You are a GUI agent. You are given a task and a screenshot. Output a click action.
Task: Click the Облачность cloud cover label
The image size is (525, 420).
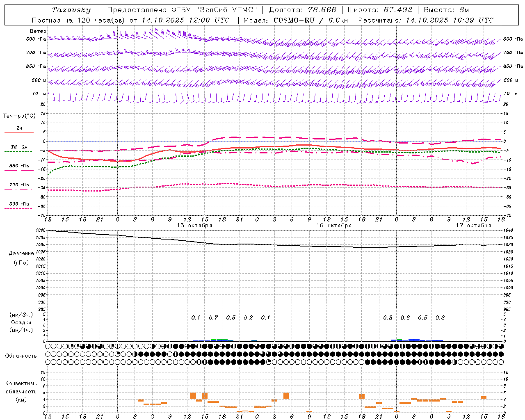pyautogui.click(x=21, y=356)
